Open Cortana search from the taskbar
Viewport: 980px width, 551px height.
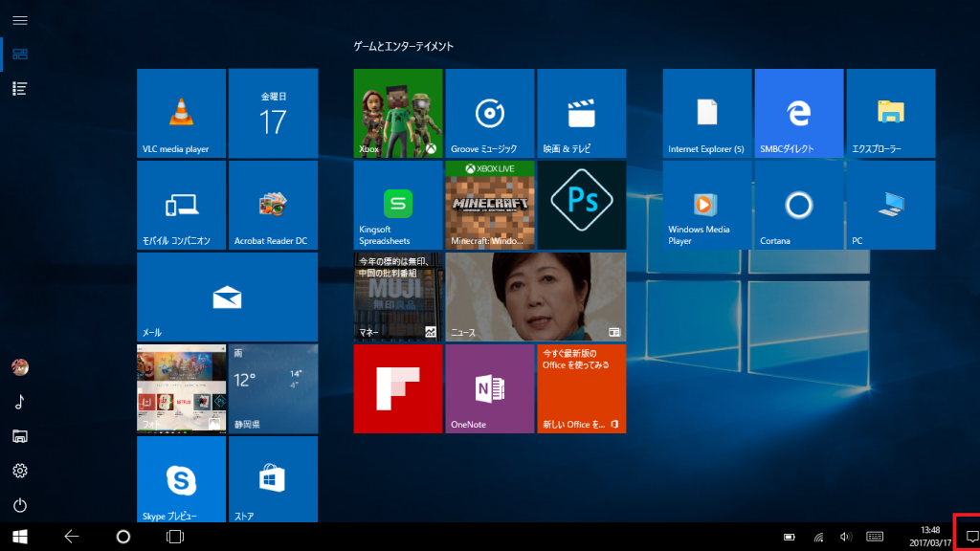coord(122,537)
